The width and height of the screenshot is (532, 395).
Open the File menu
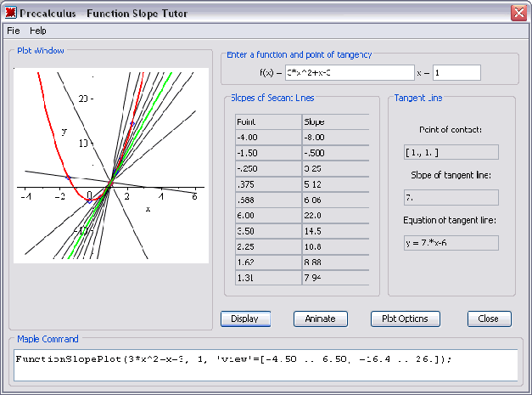coord(13,31)
